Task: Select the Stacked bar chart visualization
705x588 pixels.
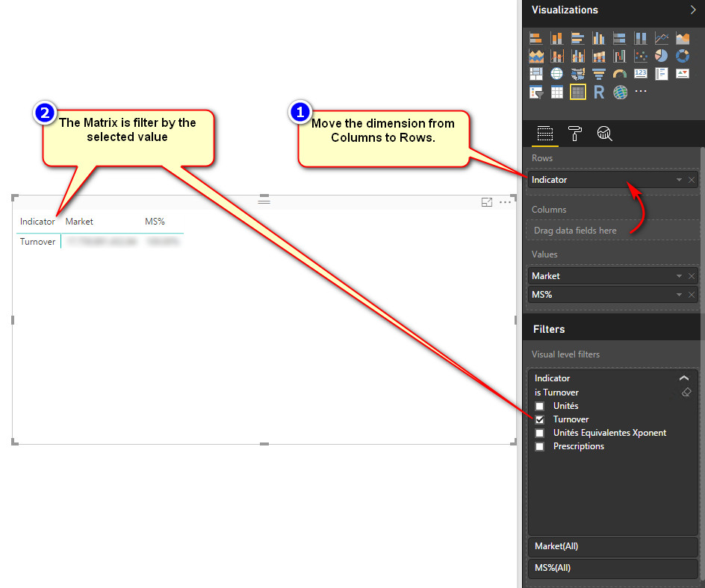Action: (535, 38)
